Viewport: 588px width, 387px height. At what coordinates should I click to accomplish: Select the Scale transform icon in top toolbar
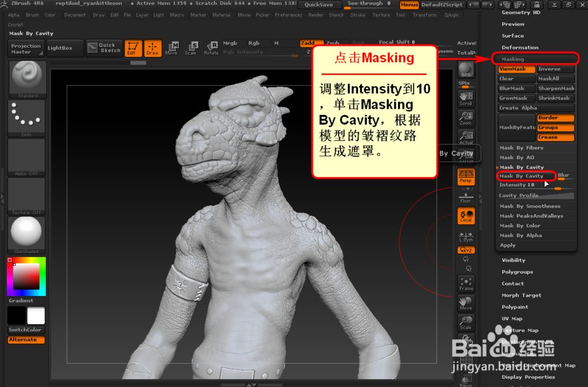point(191,48)
